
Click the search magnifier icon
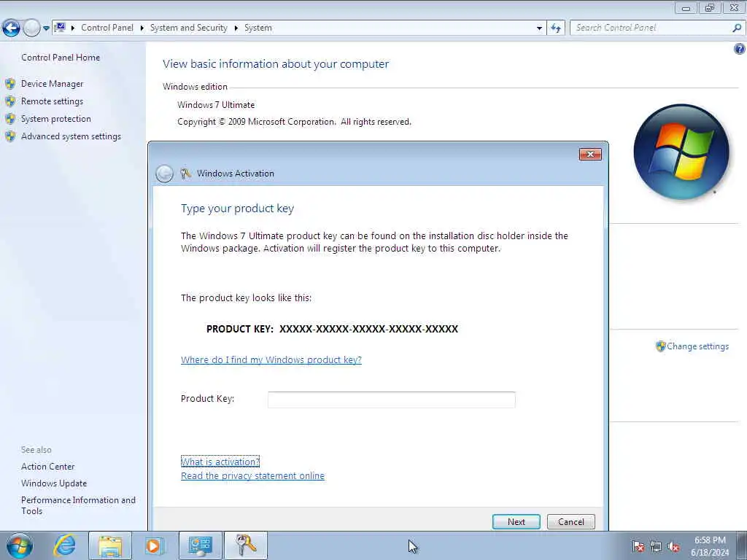(737, 28)
